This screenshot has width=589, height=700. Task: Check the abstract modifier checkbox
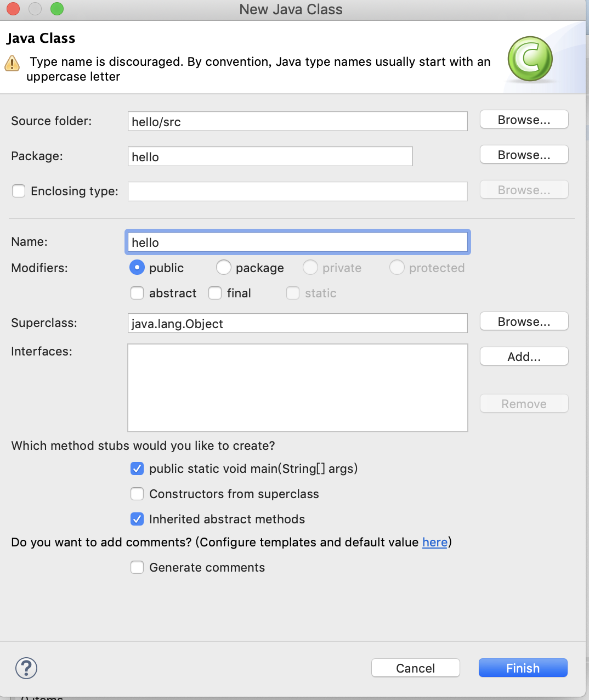tap(137, 293)
